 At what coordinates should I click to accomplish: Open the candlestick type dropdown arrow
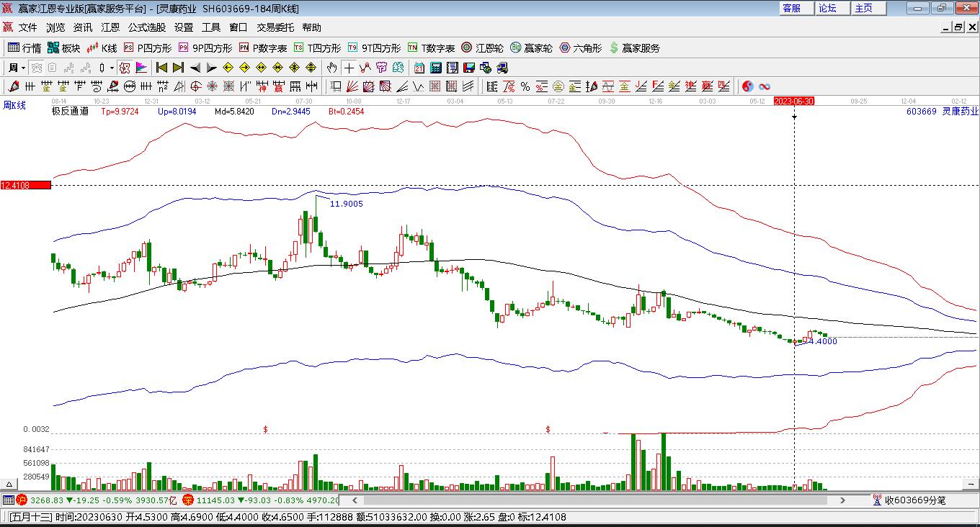tap(112, 68)
